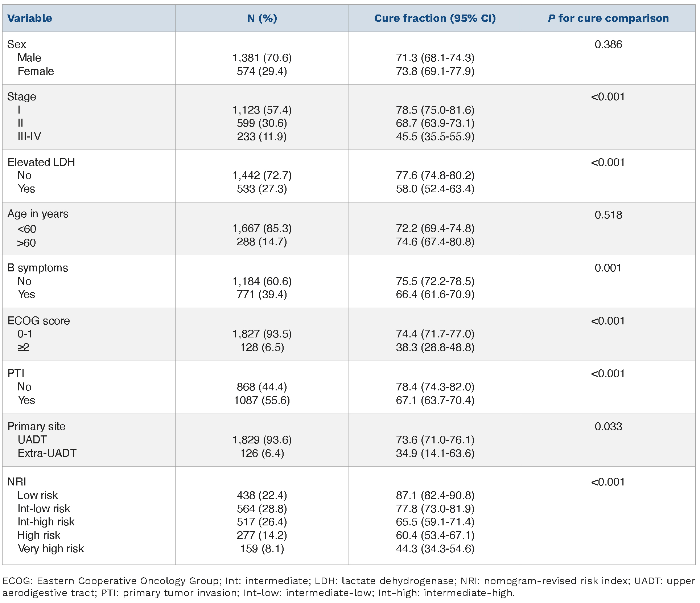Click the Variable column header
Viewport: 700px width, 603px height.
pyautogui.click(x=30, y=18)
